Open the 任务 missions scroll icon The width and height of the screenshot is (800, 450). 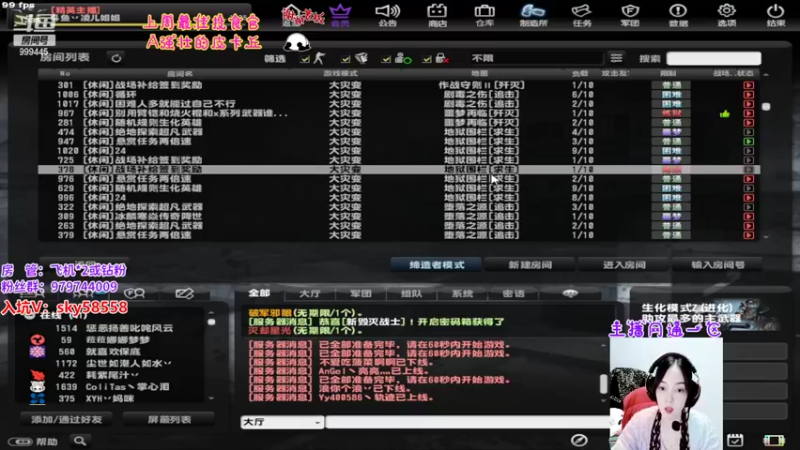(x=582, y=14)
